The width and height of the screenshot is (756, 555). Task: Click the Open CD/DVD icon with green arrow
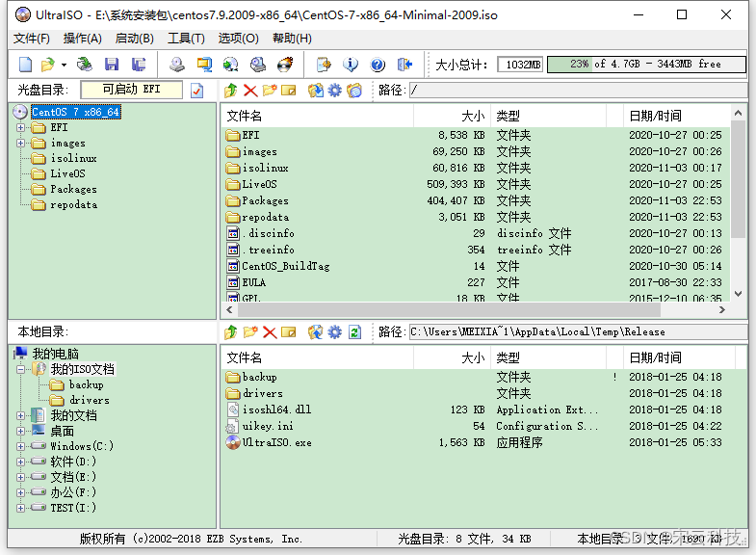pyautogui.click(x=85, y=65)
